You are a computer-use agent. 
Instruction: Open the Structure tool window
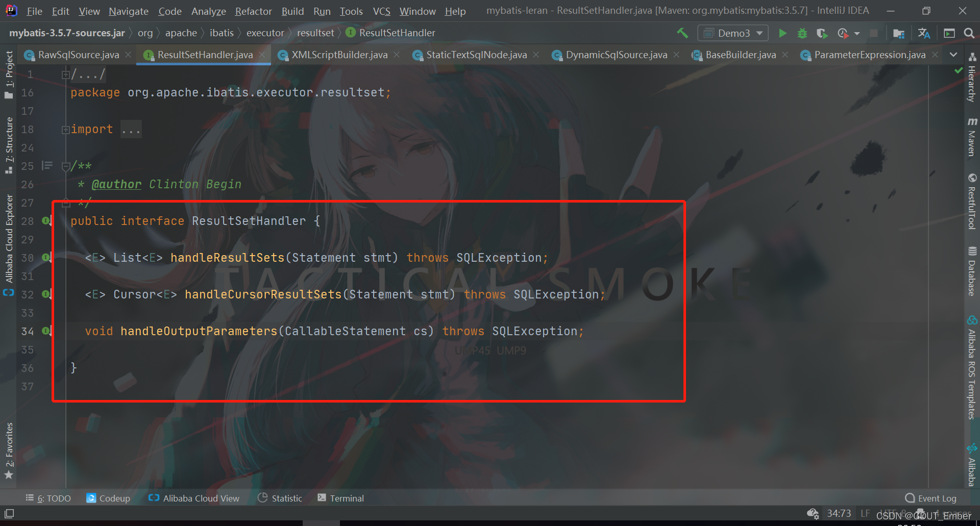9,145
